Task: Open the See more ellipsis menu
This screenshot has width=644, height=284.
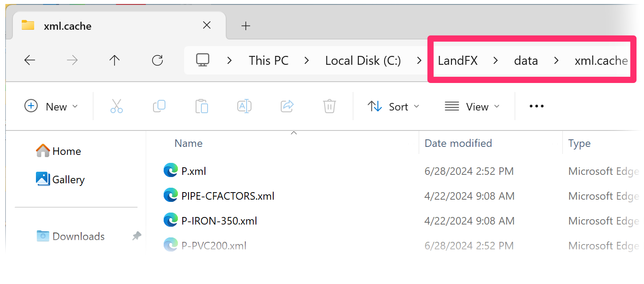Action: click(x=537, y=106)
